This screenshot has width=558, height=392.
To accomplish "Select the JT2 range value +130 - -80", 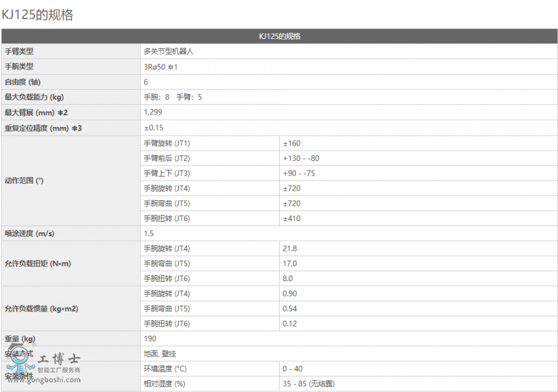I will (301, 158).
